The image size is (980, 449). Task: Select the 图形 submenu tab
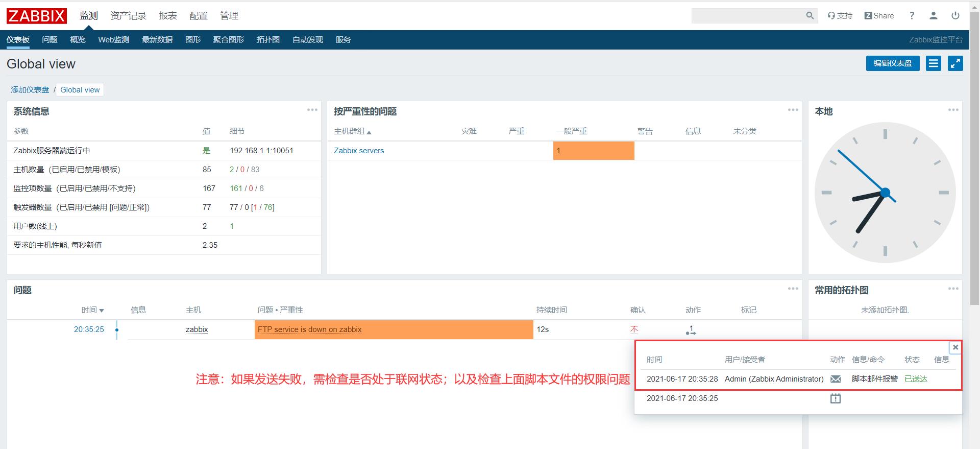[x=193, y=39]
